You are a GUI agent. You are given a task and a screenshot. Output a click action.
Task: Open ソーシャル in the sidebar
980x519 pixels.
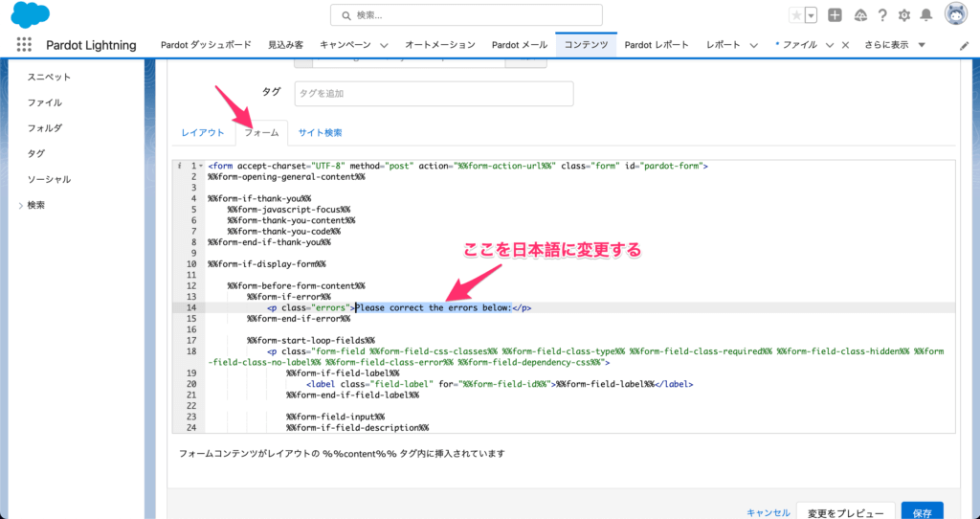click(49, 179)
